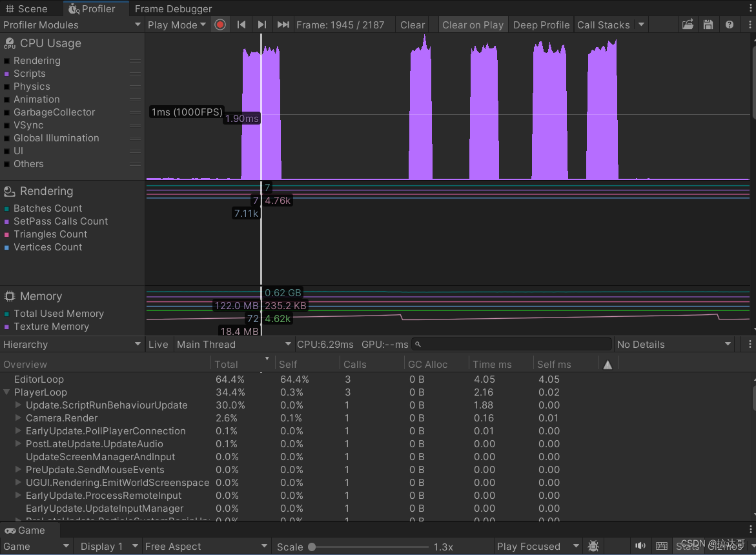Click the Rendering module icon
Screen dimensions: 756x555
click(9, 192)
